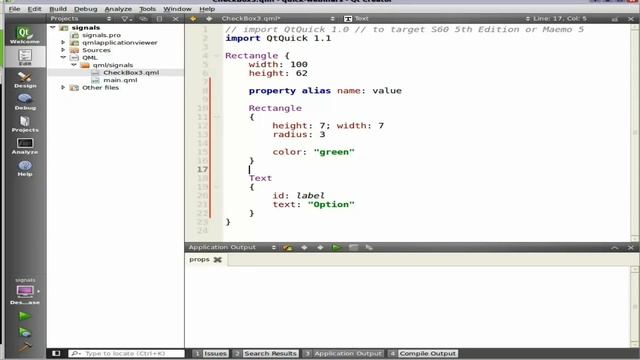Open the Projects mode
Image resolution: width=640 pixels, height=360 pixels.
[25, 124]
